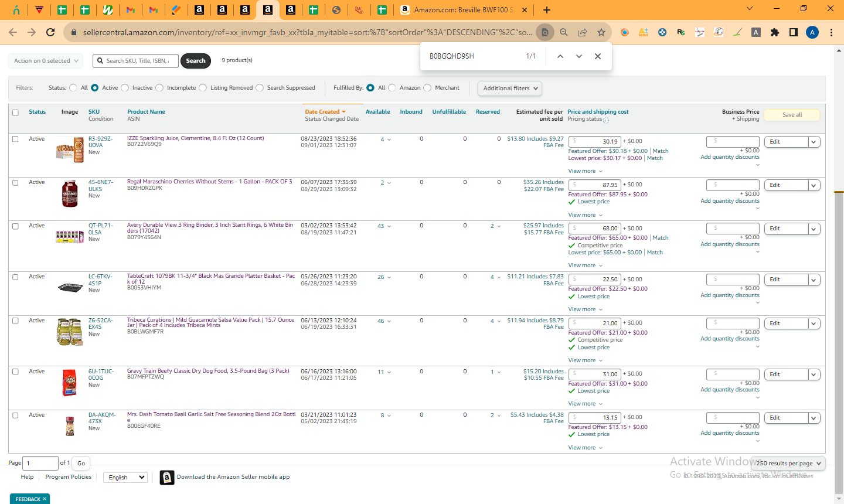This screenshot has width=844, height=504.
Task: View site information lock icon
Action: tap(74, 32)
